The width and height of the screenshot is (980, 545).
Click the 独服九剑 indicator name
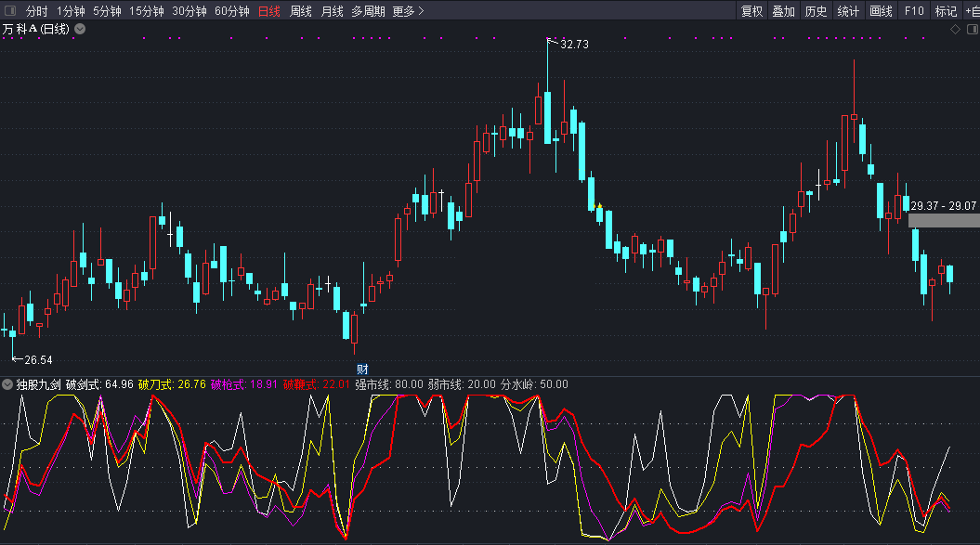point(38,384)
